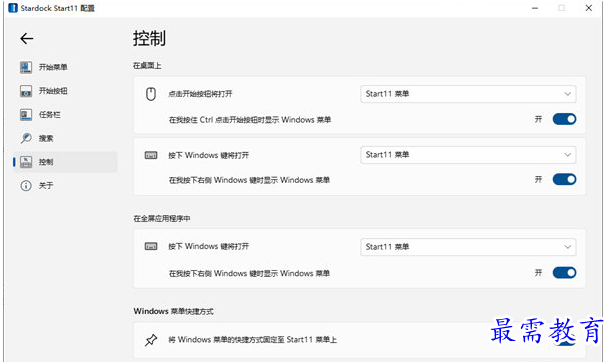The width and height of the screenshot is (612, 362).
Task: Switch to the 开始菜单 page
Action: (65, 67)
